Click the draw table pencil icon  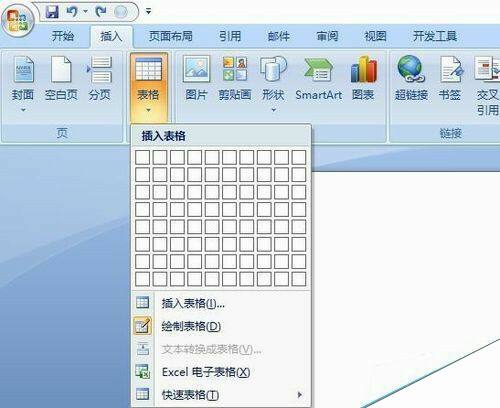[x=143, y=326]
